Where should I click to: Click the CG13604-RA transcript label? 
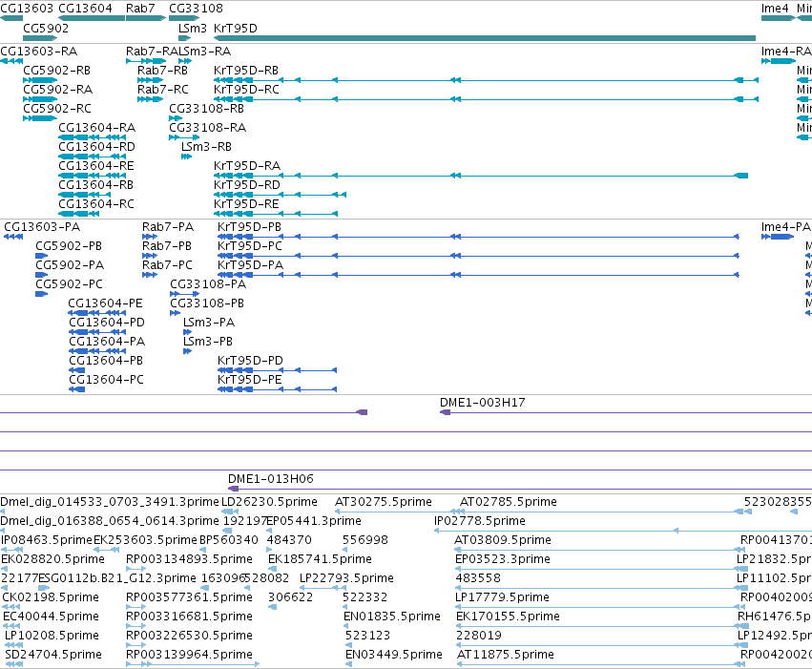[x=96, y=128]
